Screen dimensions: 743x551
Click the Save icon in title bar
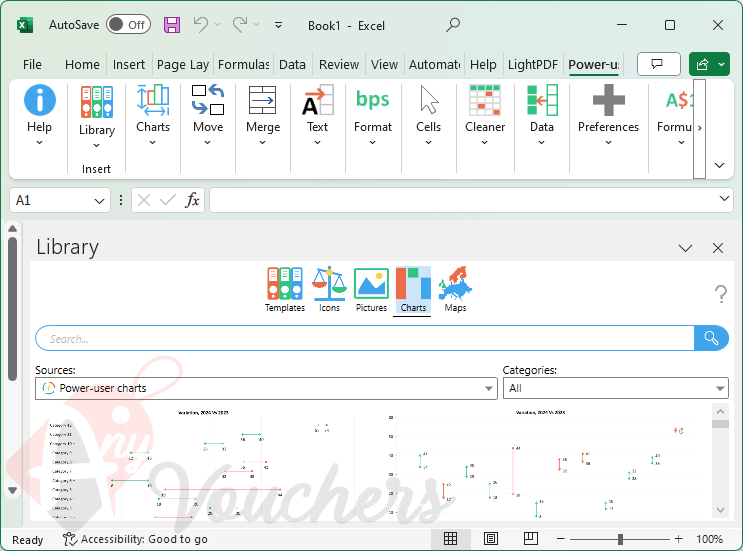click(x=172, y=25)
